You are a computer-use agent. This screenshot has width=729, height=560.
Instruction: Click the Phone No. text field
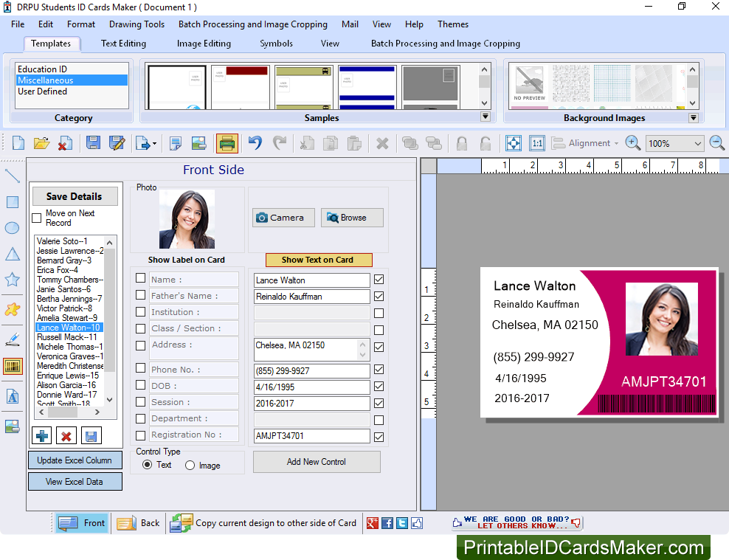311,370
